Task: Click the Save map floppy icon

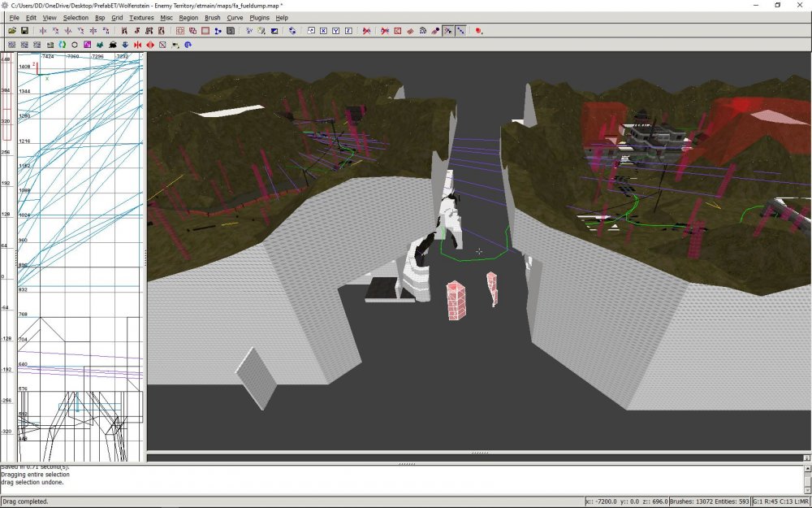Action: [x=24, y=31]
